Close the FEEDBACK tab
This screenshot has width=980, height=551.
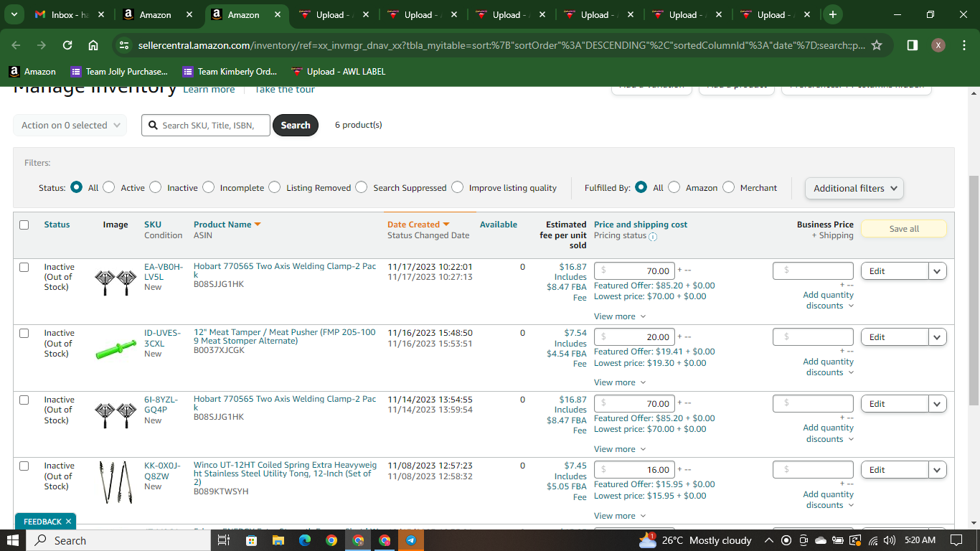68,522
